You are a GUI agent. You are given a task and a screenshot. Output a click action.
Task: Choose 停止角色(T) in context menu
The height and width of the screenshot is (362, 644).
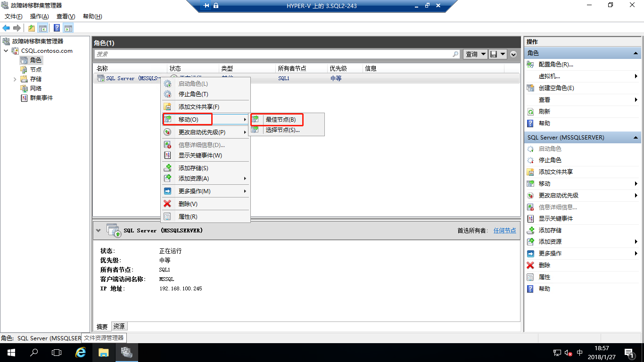[205, 94]
